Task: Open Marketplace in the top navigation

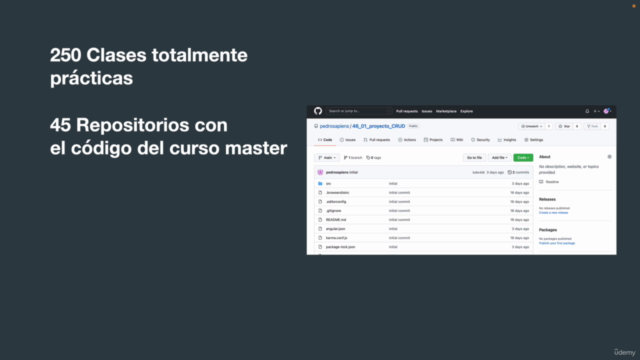Action: coord(446,111)
